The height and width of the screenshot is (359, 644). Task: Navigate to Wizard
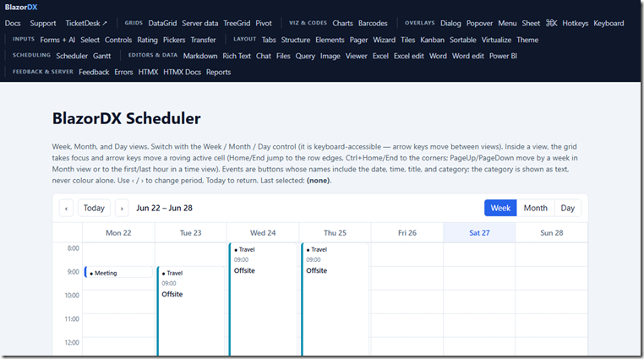coord(384,40)
